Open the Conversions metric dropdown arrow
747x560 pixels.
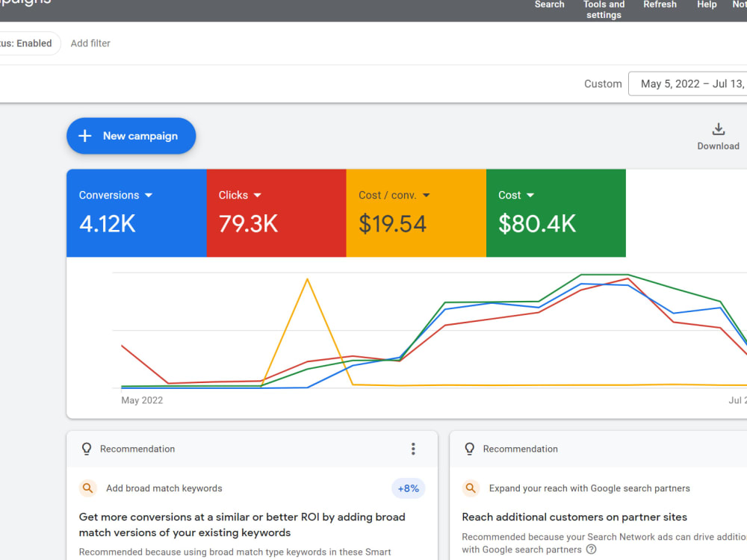click(x=149, y=195)
